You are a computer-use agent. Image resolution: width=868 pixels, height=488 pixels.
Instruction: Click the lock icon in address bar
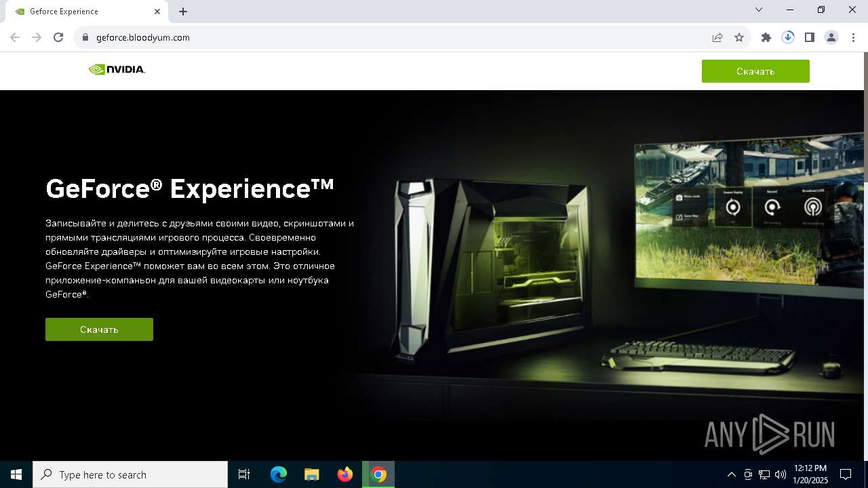(x=85, y=38)
